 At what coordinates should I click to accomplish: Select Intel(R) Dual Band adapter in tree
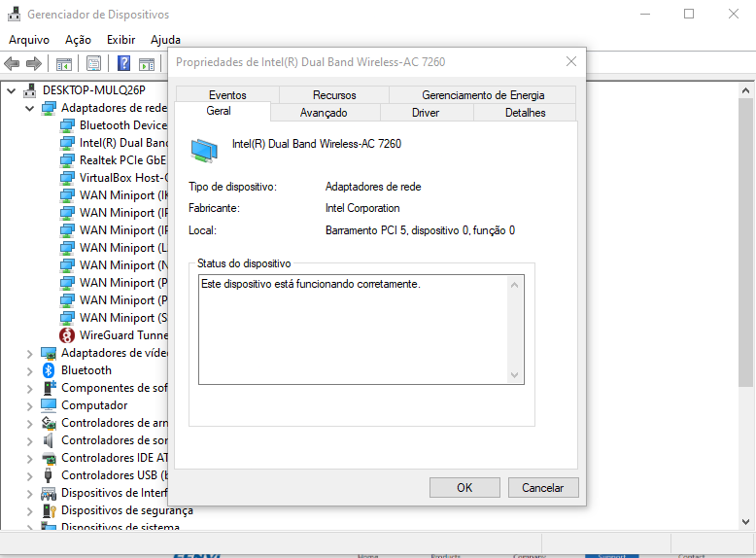tap(123, 143)
